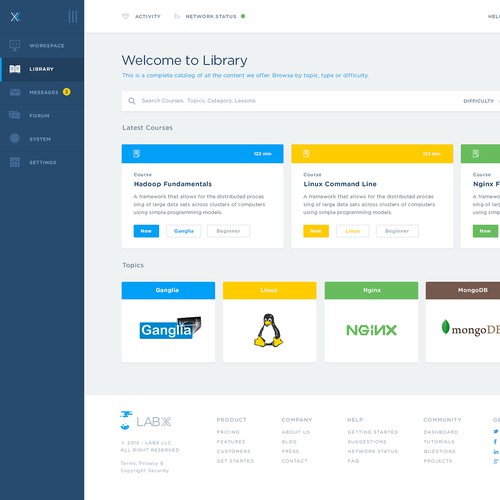
Task: Click the blue Ganglia topic header
Action: (168, 290)
